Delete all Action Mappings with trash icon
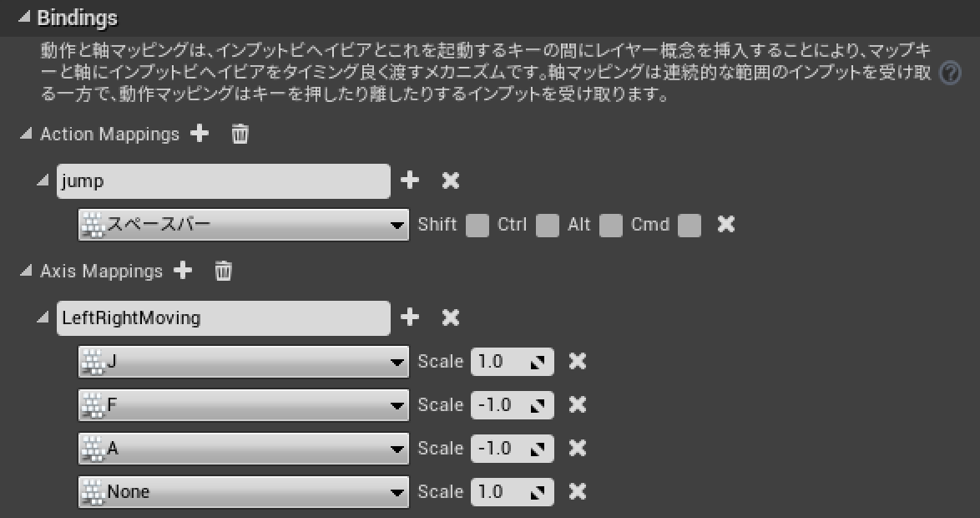 click(240, 133)
